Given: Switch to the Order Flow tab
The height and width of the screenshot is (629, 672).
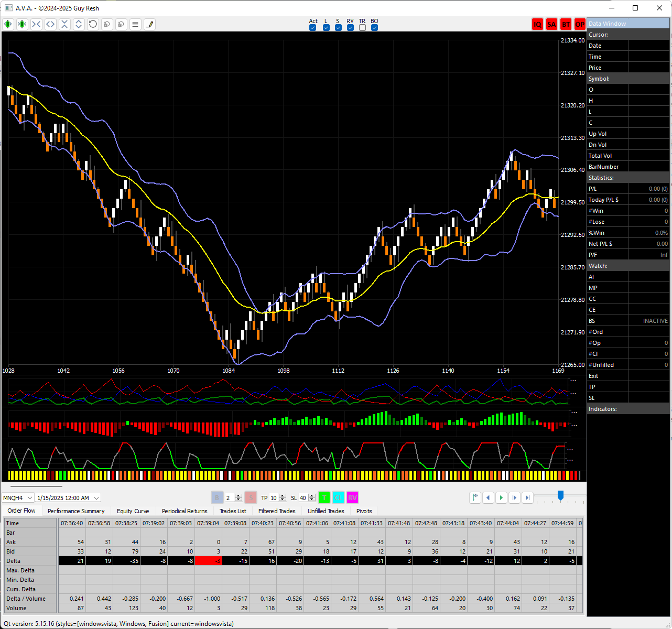Looking at the screenshot, I should pyautogui.click(x=21, y=511).
